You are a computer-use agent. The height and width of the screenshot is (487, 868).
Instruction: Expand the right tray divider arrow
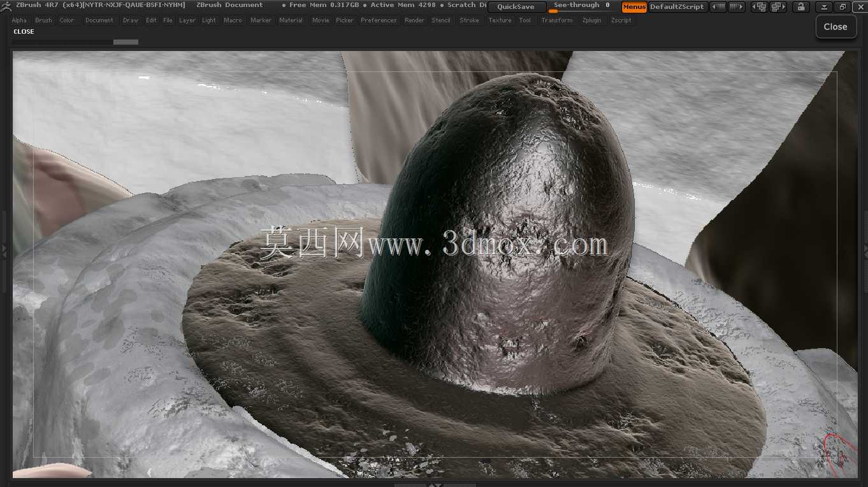coord(865,251)
